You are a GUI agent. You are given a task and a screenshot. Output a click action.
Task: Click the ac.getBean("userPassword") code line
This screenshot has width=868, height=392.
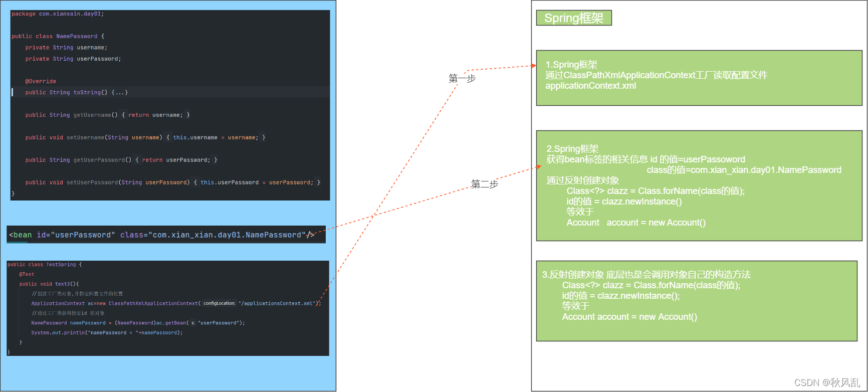click(x=138, y=323)
